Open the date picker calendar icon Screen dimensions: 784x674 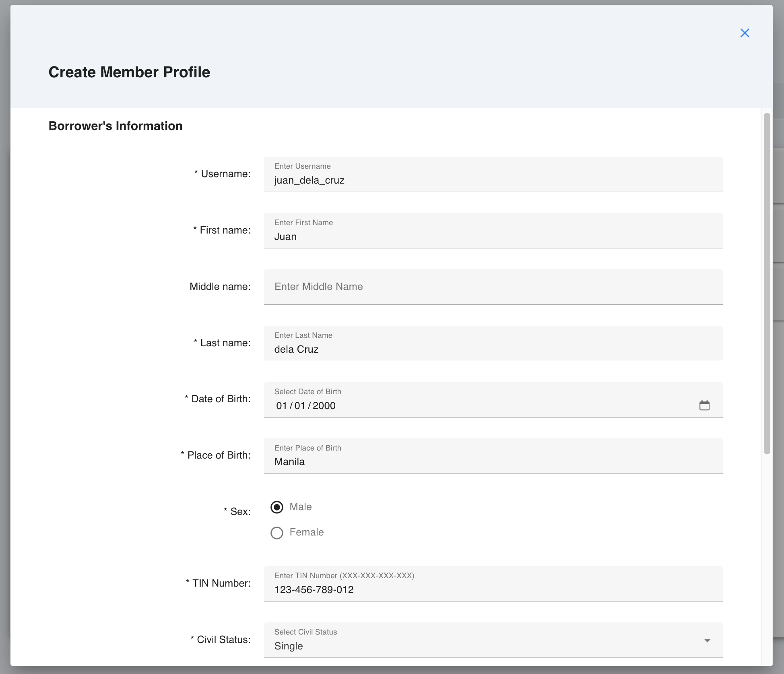tap(705, 405)
